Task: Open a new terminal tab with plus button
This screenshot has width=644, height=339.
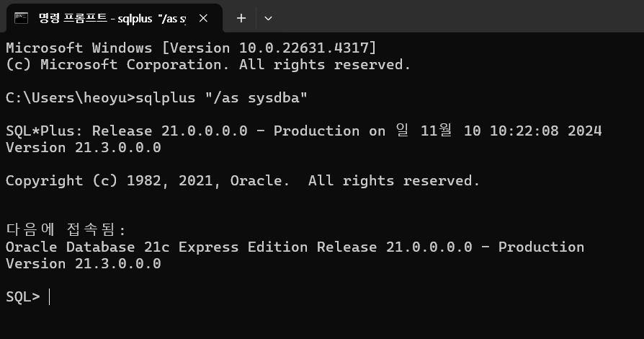Action: click(241, 18)
